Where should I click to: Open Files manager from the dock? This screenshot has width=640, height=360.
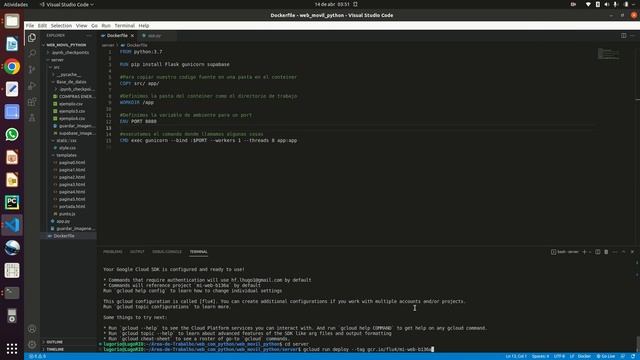coord(12,21)
